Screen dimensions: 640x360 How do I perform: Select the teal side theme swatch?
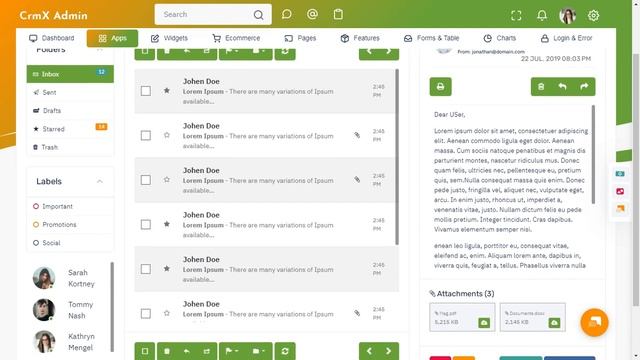[x=620, y=174]
